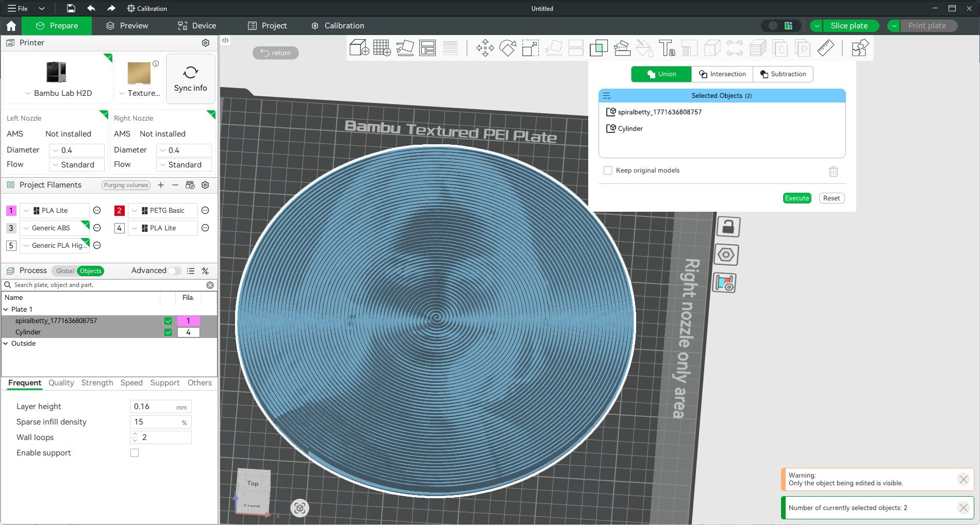Select the Scale tool
980x525 pixels.
pos(530,48)
